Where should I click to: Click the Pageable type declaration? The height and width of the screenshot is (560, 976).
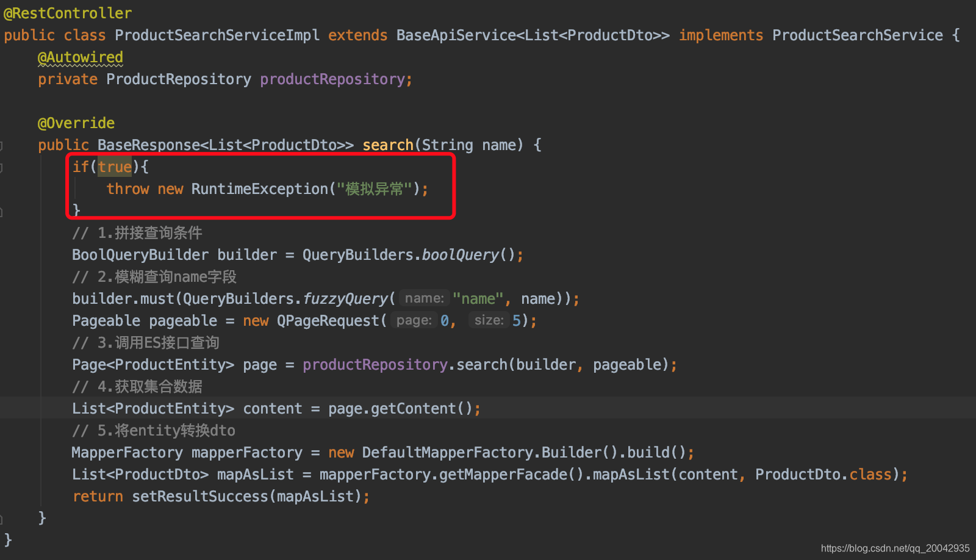pos(106,321)
